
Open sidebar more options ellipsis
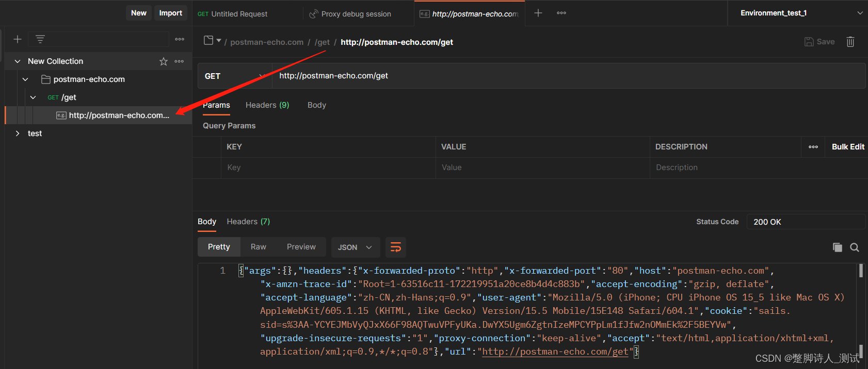180,39
